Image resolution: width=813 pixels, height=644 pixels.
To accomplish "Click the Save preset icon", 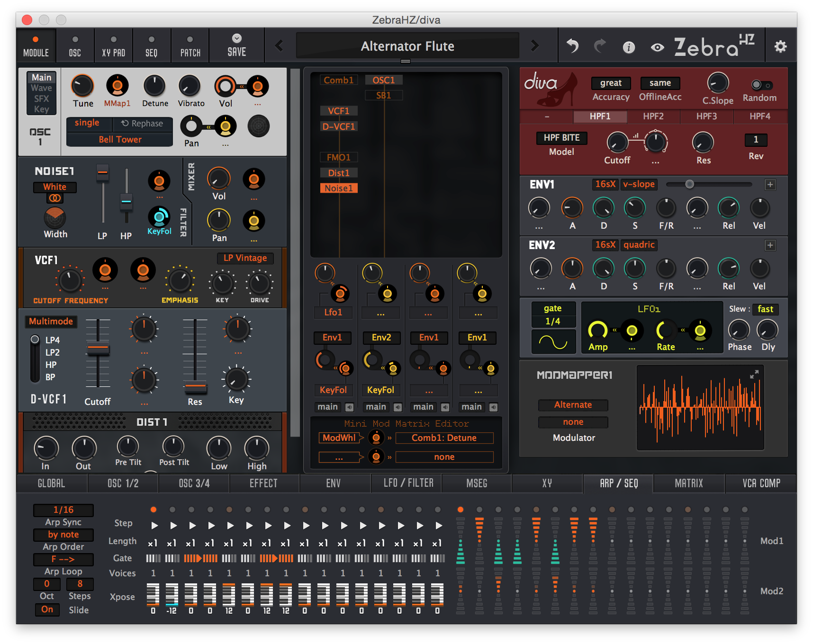I will click(237, 38).
